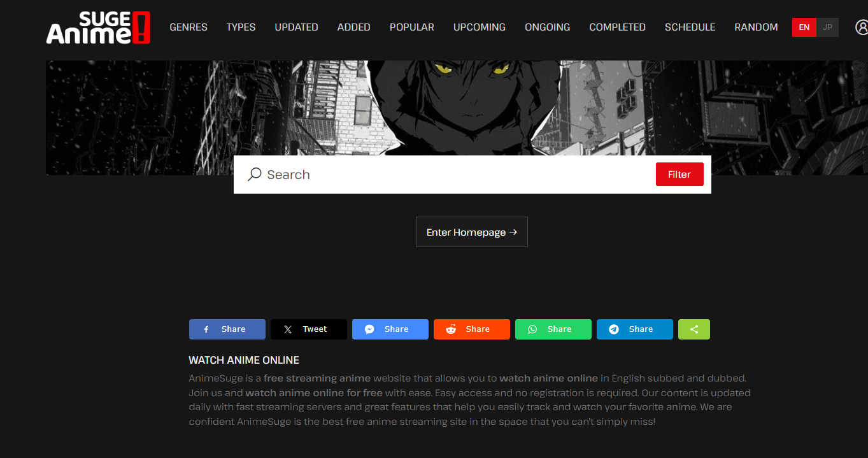
Task: Expand the Genres menu
Action: (189, 27)
